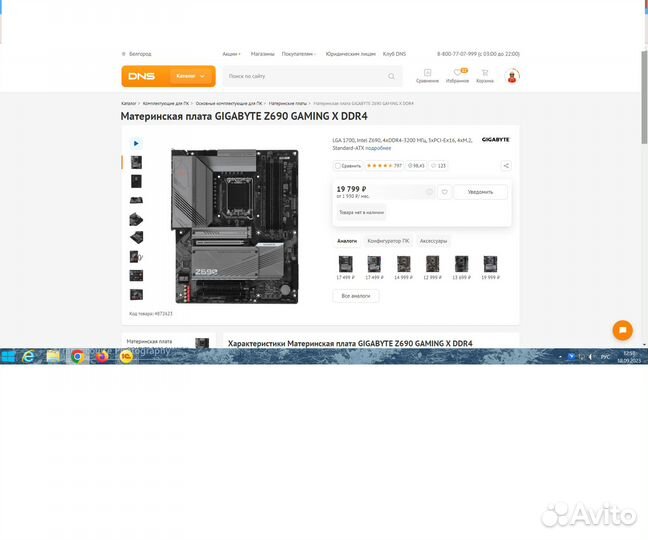Go to Комплектующие для ПК breadcrumb

coord(166,103)
